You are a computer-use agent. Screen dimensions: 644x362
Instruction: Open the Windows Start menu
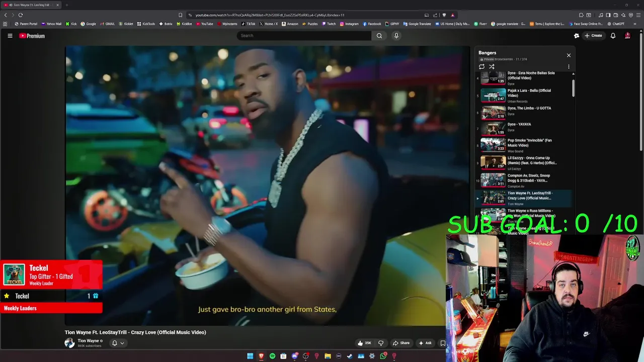[250, 356]
